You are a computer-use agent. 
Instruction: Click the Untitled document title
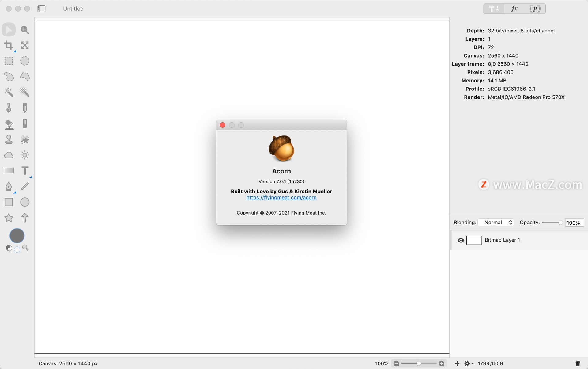(x=73, y=9)
